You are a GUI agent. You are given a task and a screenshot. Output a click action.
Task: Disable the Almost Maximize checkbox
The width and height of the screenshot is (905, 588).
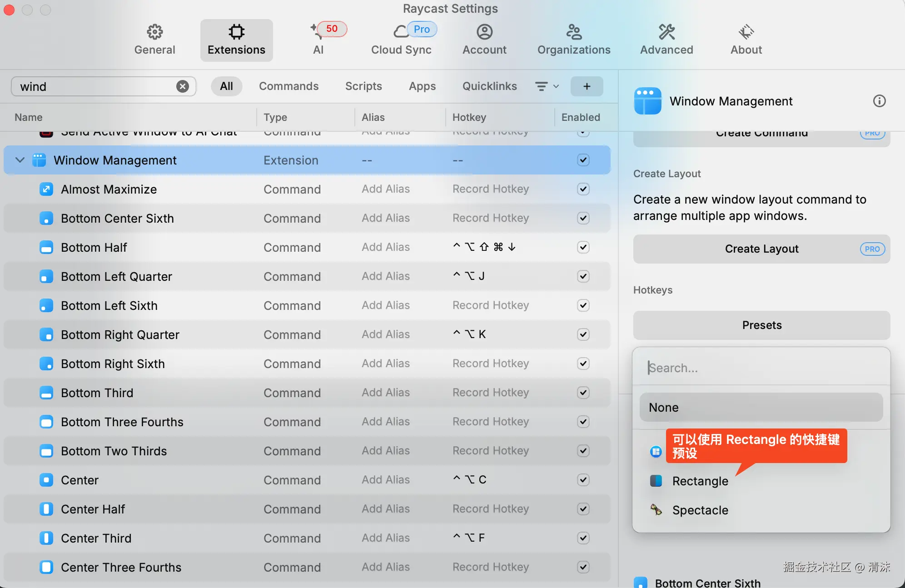583,189
